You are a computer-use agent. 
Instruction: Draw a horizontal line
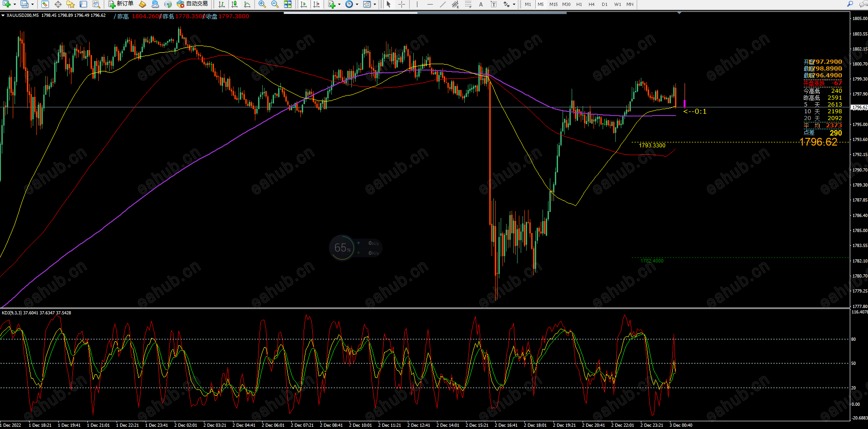coord(430,4)
